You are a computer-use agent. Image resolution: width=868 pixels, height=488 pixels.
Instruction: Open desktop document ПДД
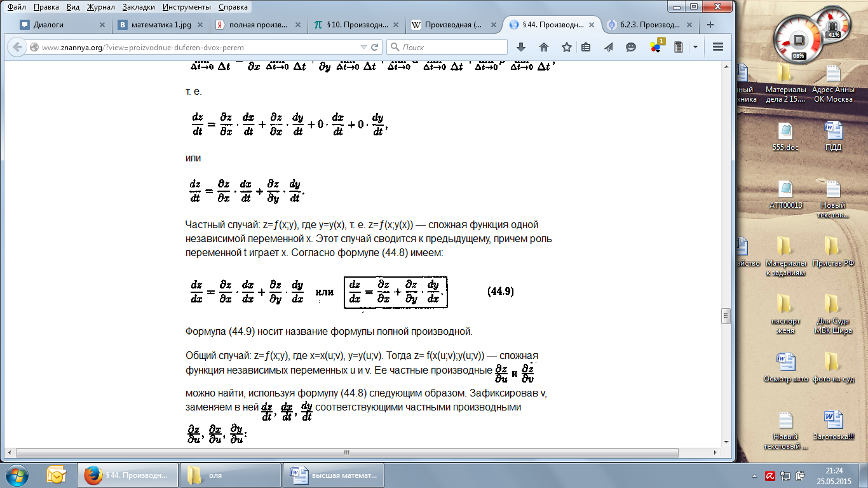[x=833, y=136]
